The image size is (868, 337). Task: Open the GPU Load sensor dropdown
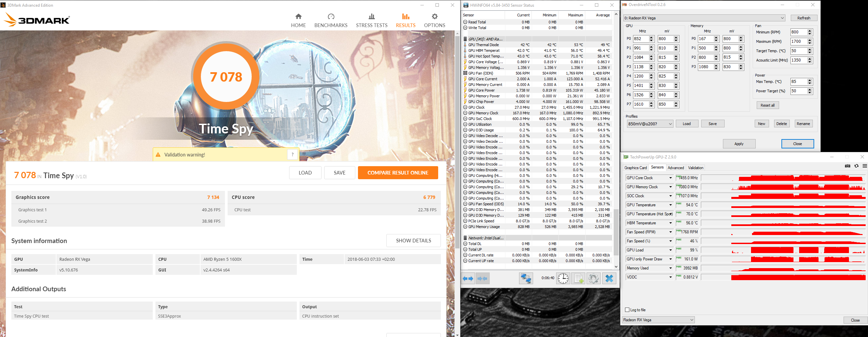click(x=670, y=250)
